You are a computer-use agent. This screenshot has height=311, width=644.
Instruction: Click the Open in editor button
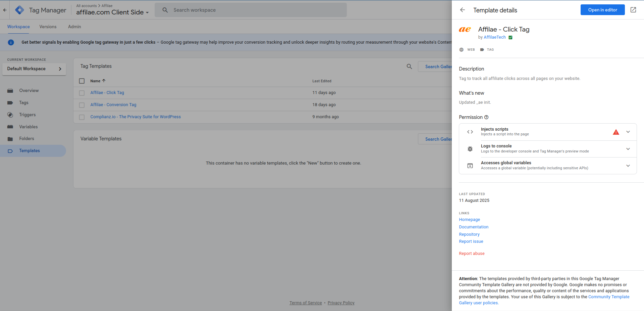602,10
